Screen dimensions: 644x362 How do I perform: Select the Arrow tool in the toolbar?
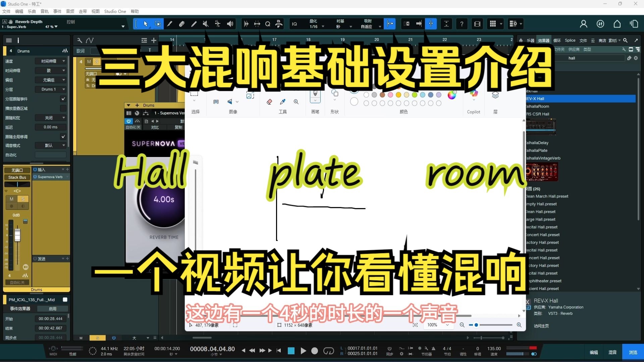coord(145,23)
